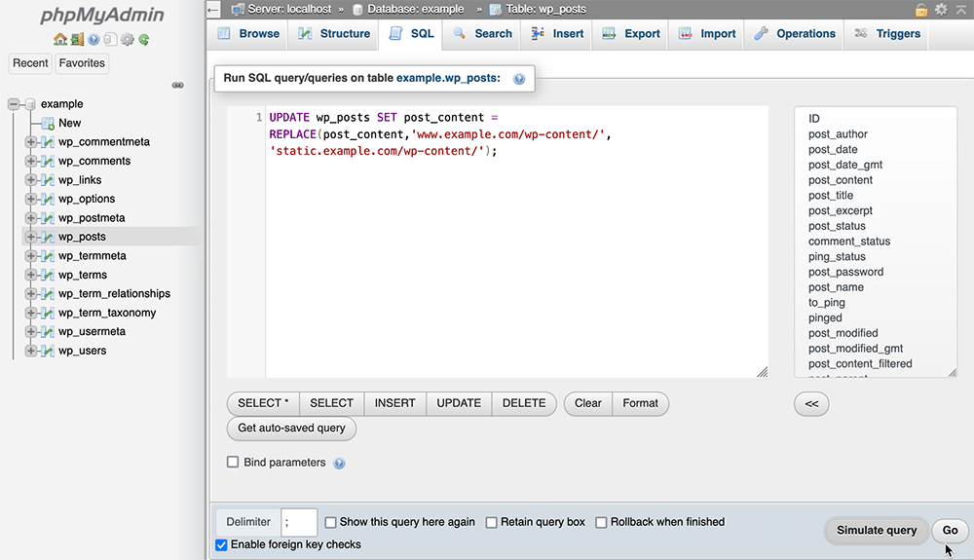The width and height of the screenshot is (974, 560).
Task: Click inside the Delimiter text field
Action: (299, 522)
